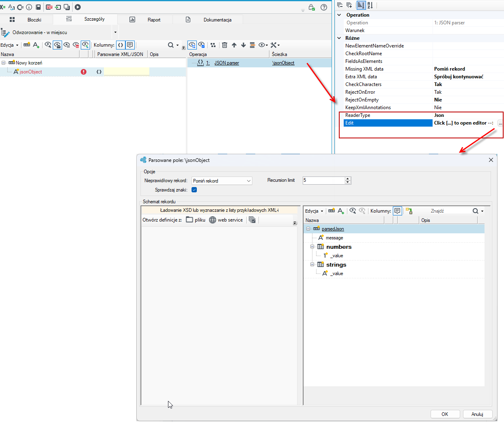Collapse the 'Nowy korzeń' tree node
Viewport: 504px width, 422px height.
3,63
